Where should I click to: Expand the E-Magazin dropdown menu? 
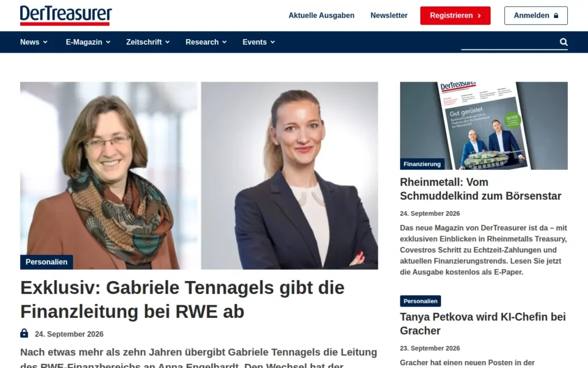point(88,42)
